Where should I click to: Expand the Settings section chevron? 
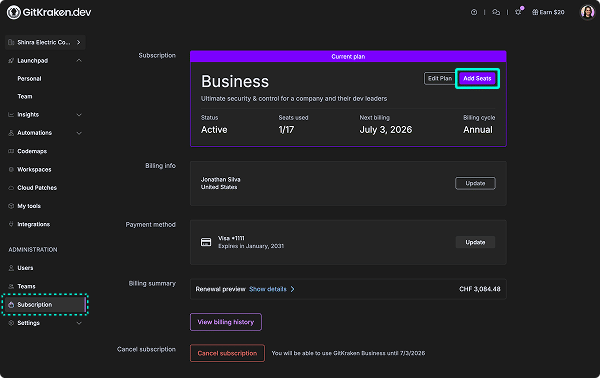click(x=79, y=323)
